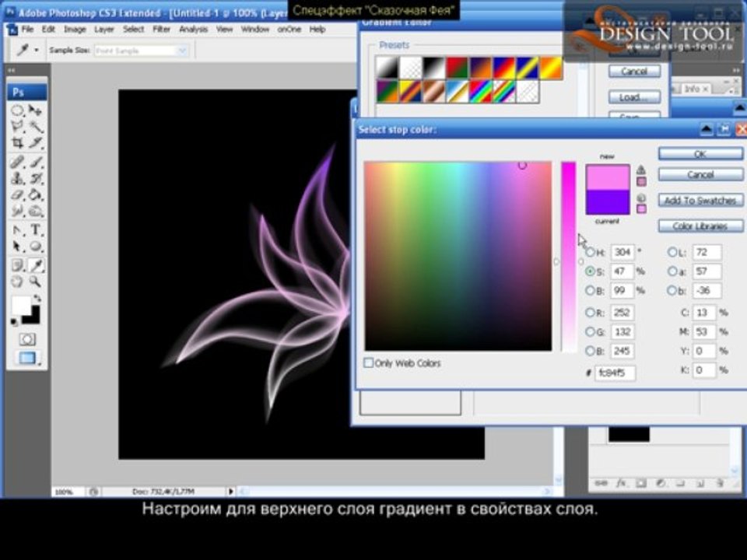
Task: Select the Brush tool
Action: coord(36,162)
